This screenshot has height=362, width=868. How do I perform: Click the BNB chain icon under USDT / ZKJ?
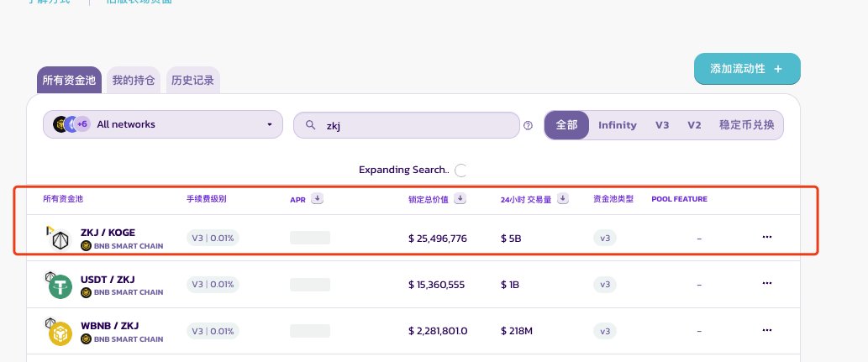[86, 292]
